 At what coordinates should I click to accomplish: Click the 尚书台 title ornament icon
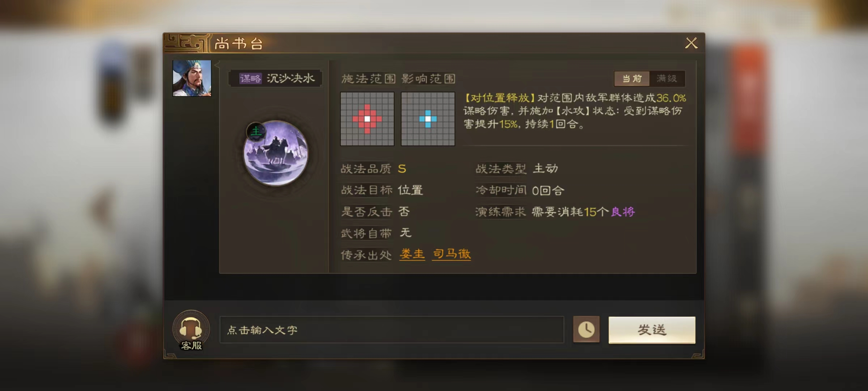[x=187, y=43]
